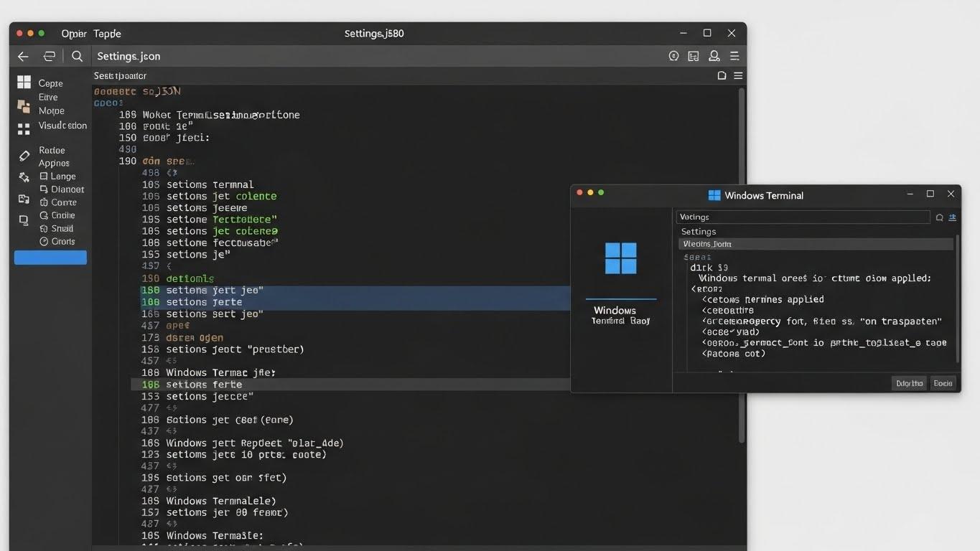Screen dimensions: 980x551
Task: Open the toolbar search magnifier icon
Action: pyautogui.click(x=77, y=56)
